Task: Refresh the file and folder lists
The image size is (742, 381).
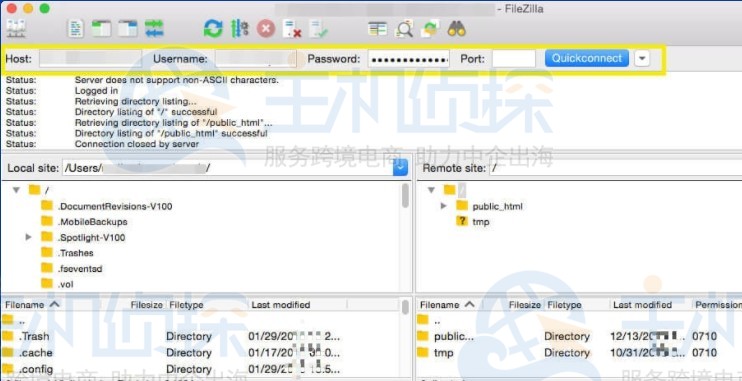Action: (213, 29)
